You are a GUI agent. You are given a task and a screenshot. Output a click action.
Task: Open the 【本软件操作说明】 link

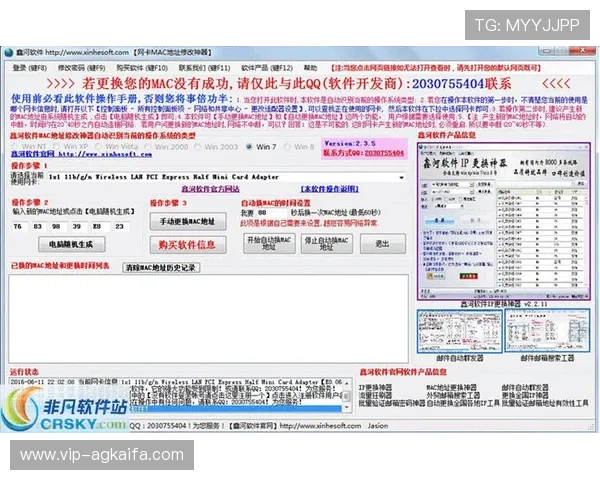tap(329, 189)
